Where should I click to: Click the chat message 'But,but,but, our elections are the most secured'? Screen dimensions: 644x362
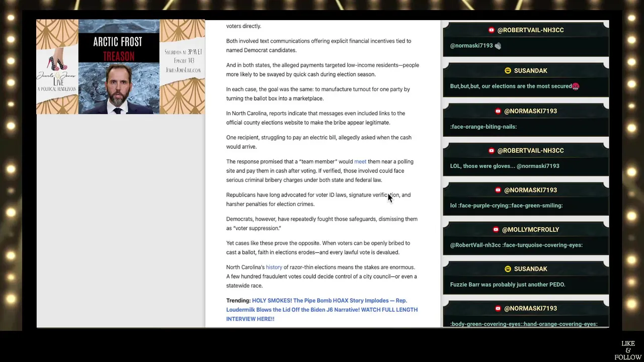point(511,86)
